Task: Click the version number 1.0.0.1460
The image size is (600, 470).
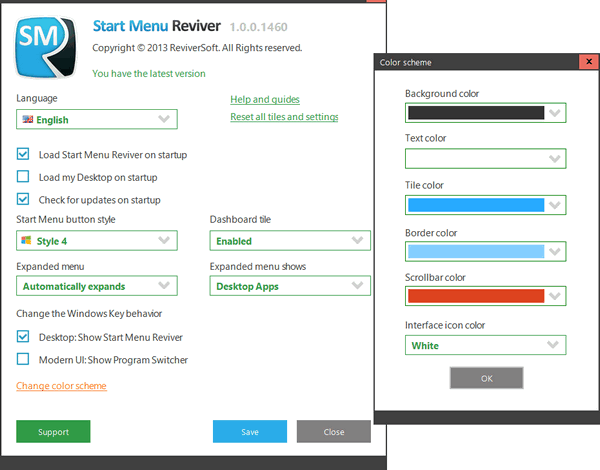Action: (258, 27)
